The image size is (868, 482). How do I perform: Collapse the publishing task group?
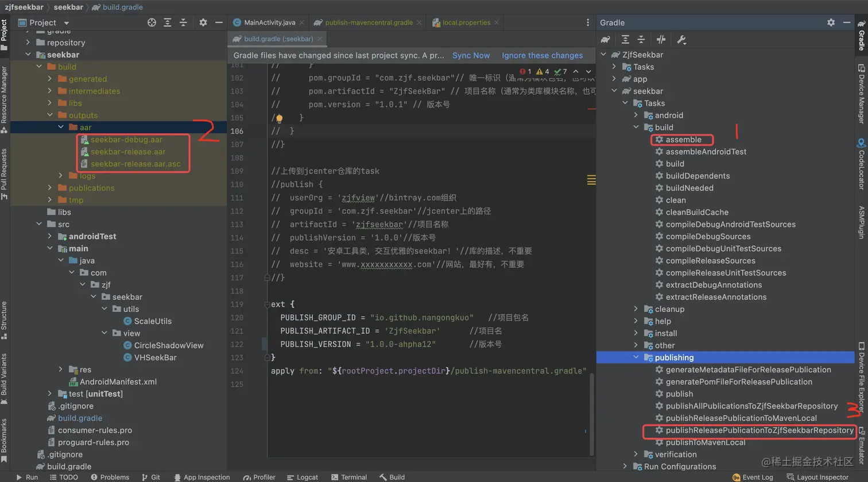[635, 357]
